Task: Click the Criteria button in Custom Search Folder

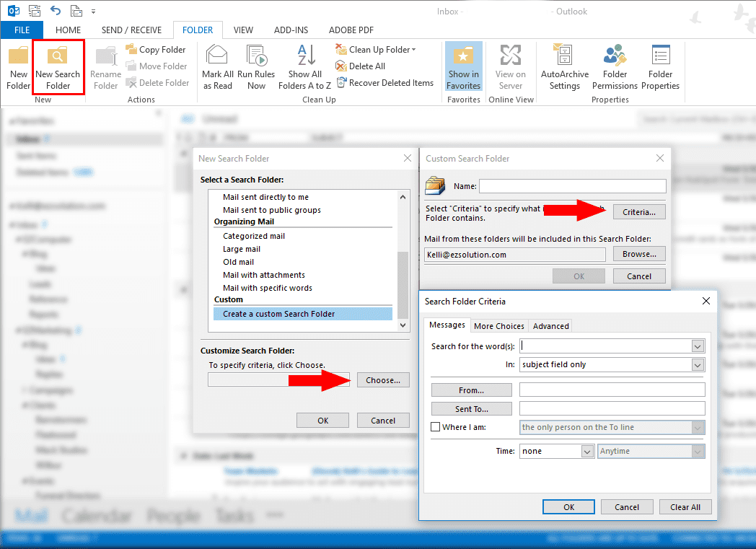Action: [639, 211]
